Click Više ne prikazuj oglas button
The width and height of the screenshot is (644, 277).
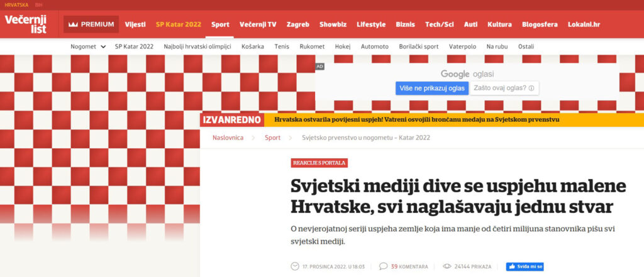click(432, 88)
